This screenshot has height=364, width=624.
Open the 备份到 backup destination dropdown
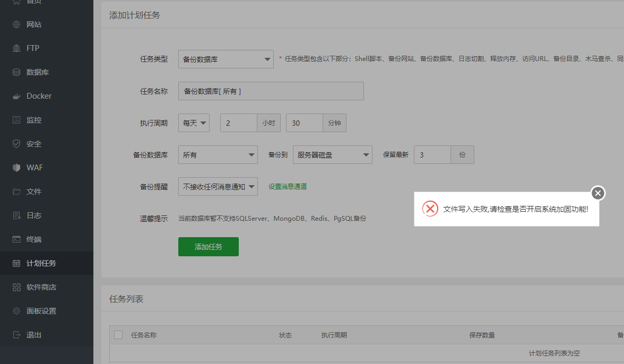tap(332, 154)
